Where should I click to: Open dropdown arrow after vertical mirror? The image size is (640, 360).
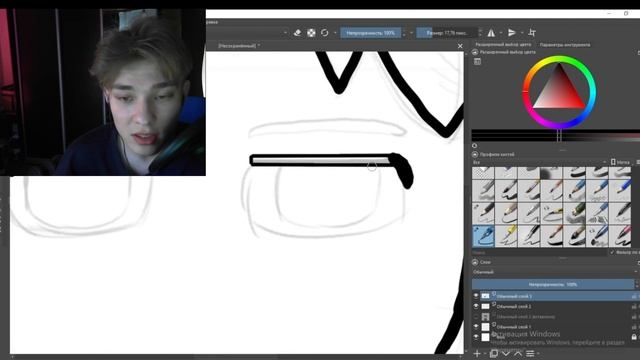(x=522, y=33)
